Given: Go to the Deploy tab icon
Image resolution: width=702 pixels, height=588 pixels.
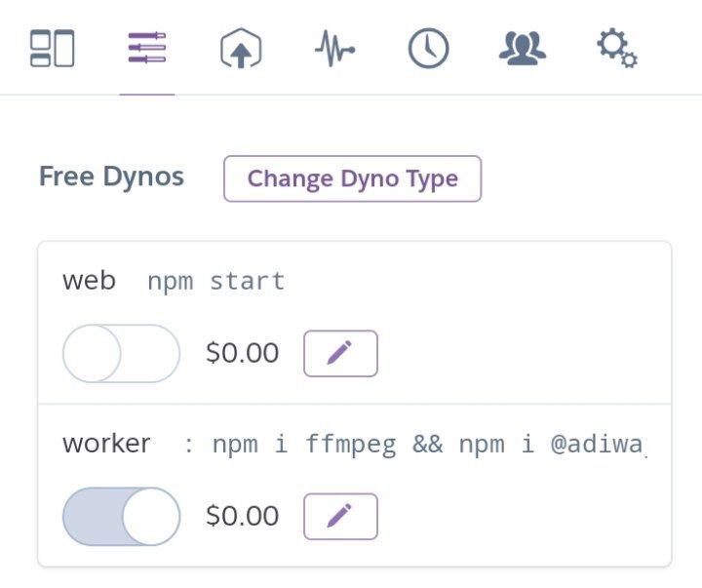Looking at the screenshot, I should [241, 48].
